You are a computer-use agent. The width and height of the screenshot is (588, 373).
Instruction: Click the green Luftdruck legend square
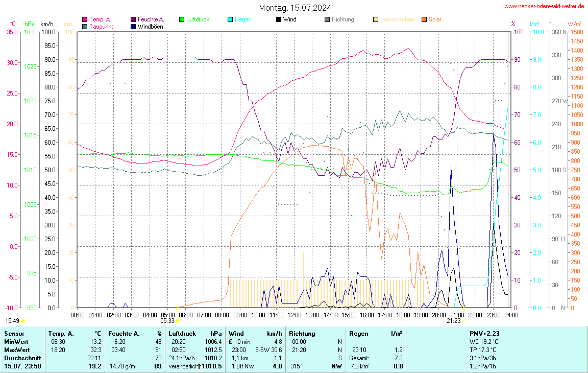coord(181,19)
